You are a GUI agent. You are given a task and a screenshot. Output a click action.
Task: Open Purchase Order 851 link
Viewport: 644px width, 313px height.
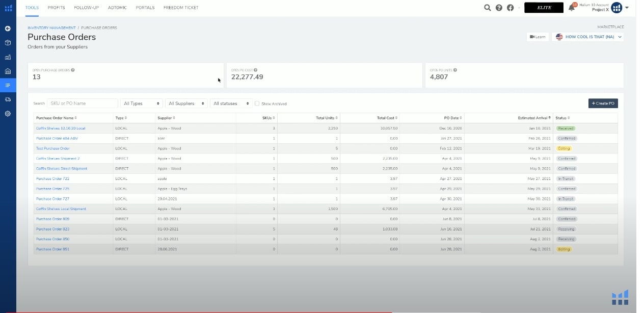(52, 249)
